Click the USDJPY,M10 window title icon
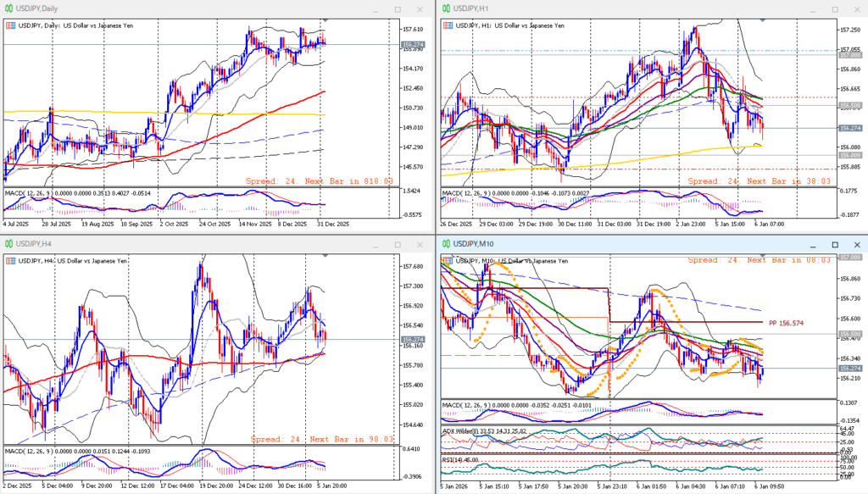Image resolution: width=868 pixels, height=494 pixels. click(445, 244)
